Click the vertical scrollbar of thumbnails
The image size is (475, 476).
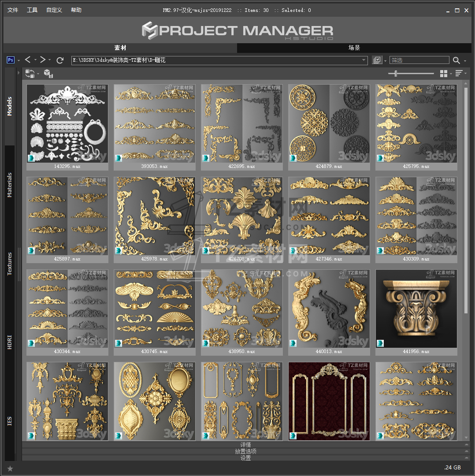[x=466, y=201]
